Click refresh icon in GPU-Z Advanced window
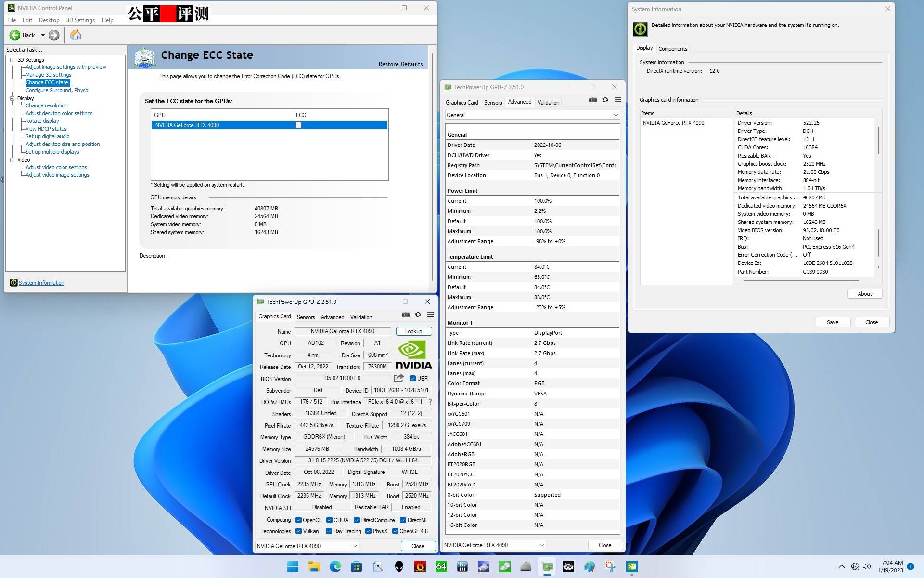 point(605,100)
